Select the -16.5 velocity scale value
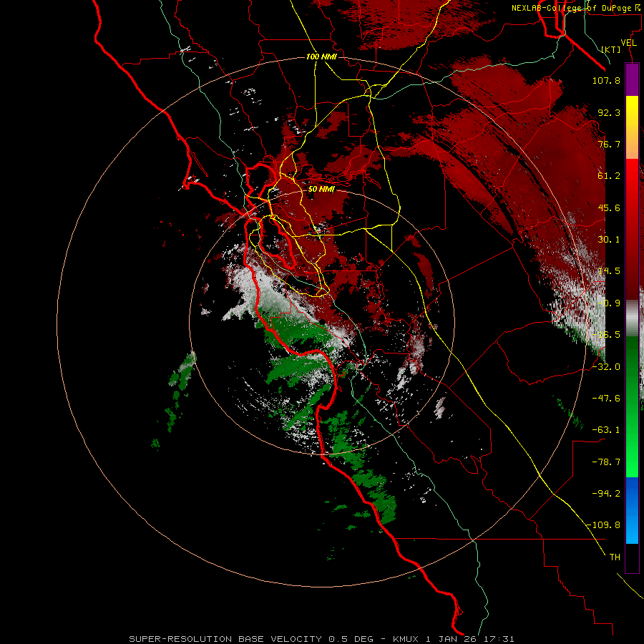The image size is (644, 644). click(606, 335)
